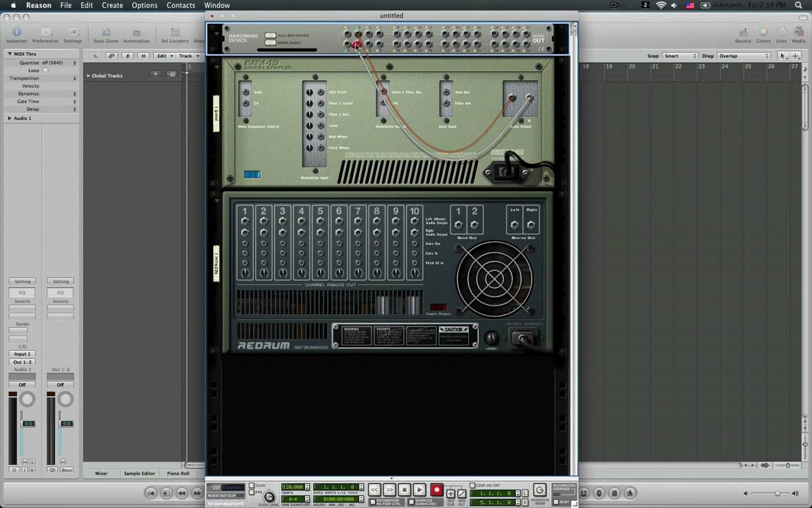Open Spotlight search in menu bar
The height and width of the screenshot is (508, 812).
(x=799, y=5)
